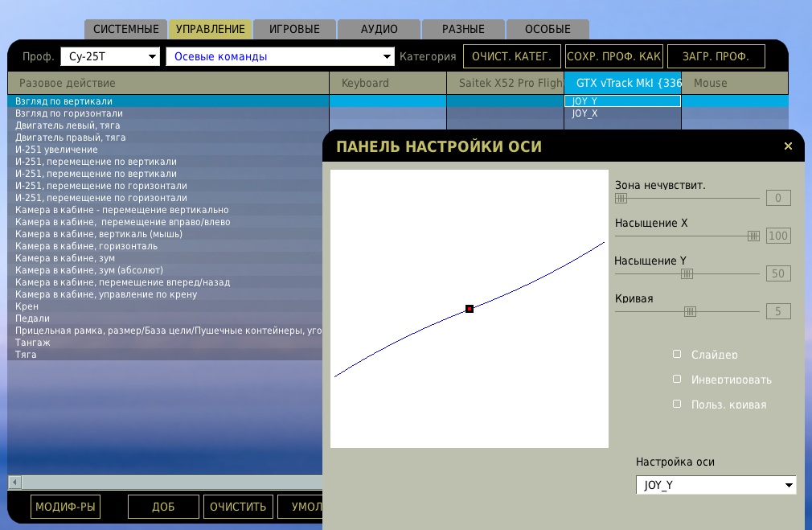This screenshot has height=530, width=812.
Task: Select row Двигатель правый, тяга
Action: (x=166, y=138)
